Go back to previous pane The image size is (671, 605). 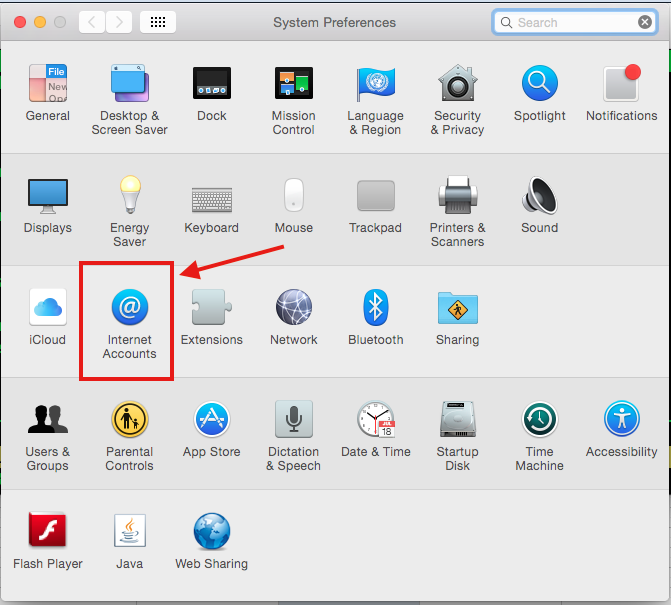click(x=92, y=22)
